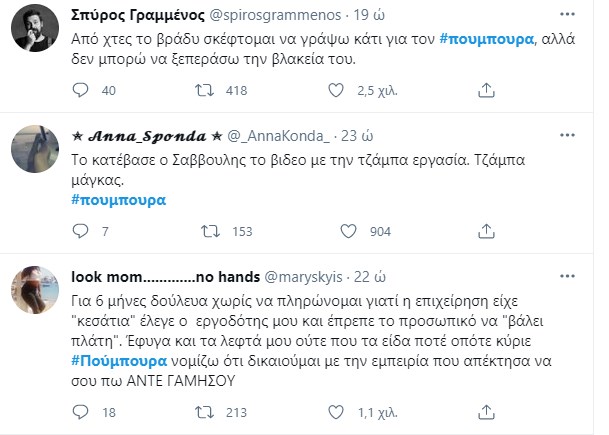Open #πουμπουρα hashtag in Anna_Sponda's tweet
Screen dimensions: 609x435
(120, 200)
